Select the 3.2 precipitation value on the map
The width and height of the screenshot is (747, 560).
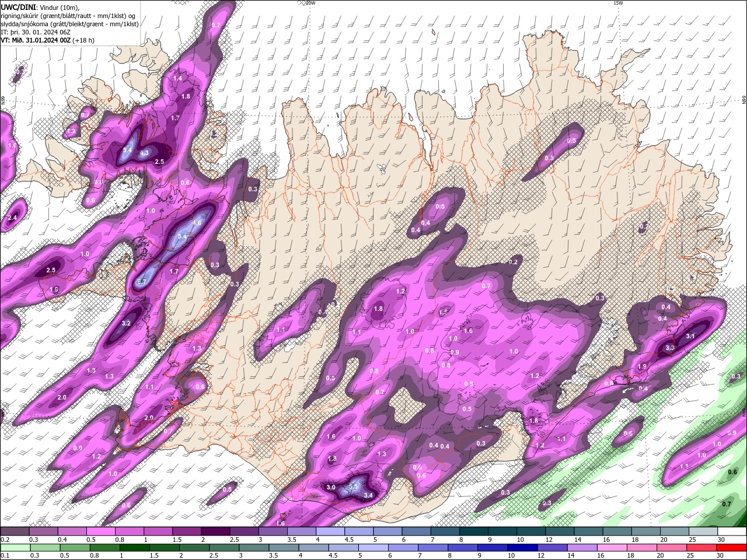point(126,323)
